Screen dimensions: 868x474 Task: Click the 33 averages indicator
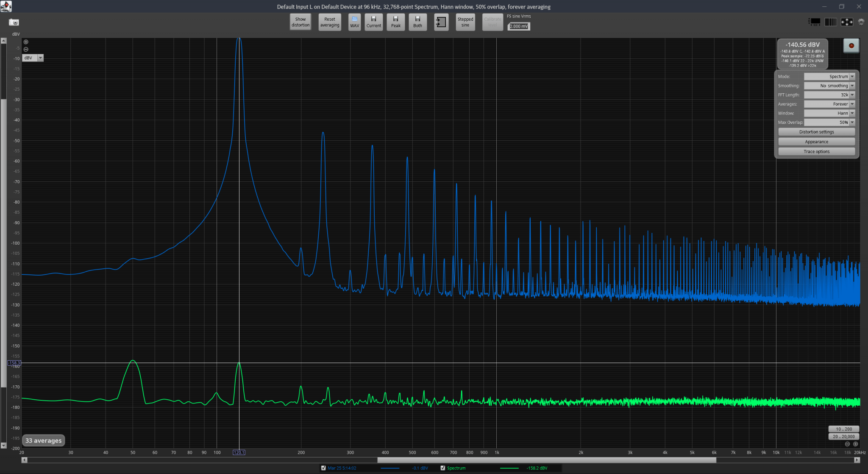point(43,441)
